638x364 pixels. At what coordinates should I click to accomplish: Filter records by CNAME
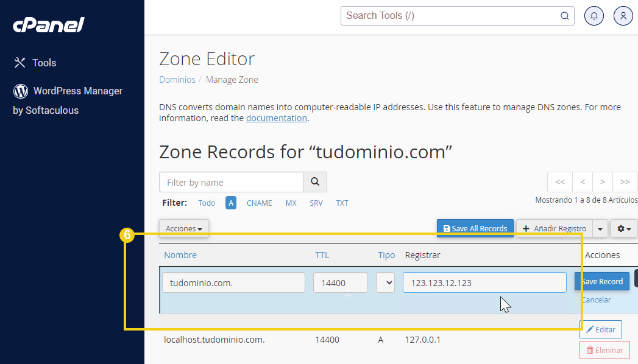click(259, 203)
